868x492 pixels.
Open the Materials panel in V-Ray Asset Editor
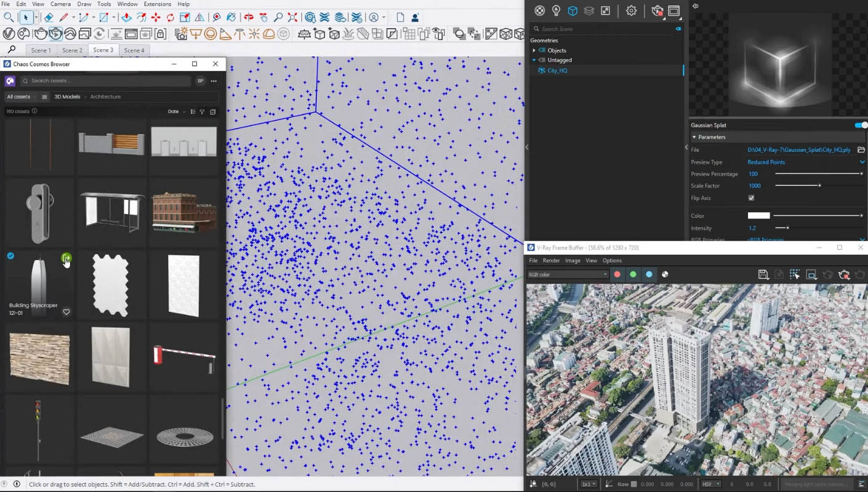[x=539, y=10]
